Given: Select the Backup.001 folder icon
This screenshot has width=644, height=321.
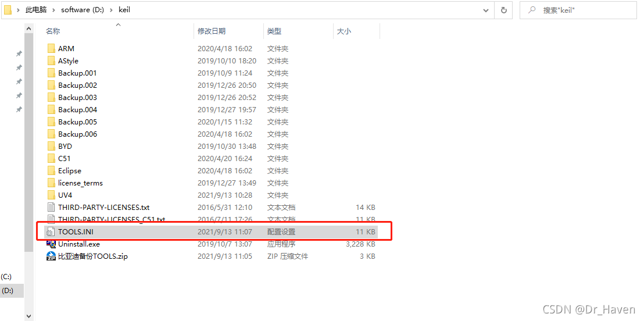Looking at the screenshot, I should tap(51, 73).
